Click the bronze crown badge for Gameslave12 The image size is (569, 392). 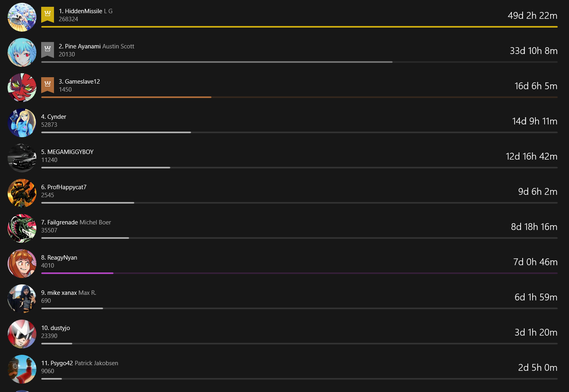(x=48, y=85)
